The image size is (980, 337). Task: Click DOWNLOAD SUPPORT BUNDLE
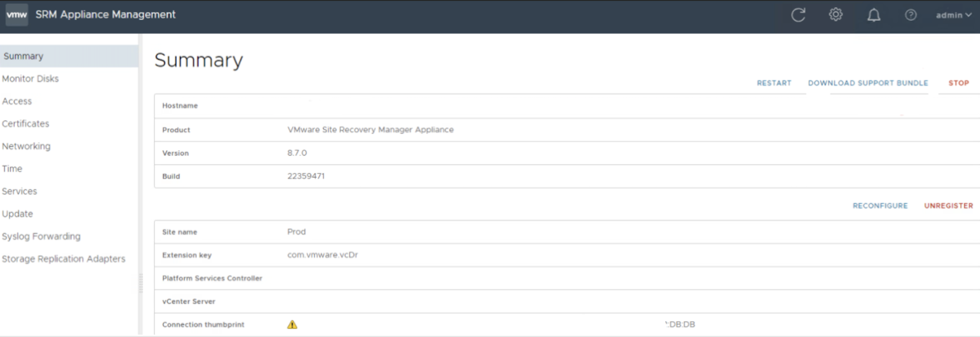(868, 83)
